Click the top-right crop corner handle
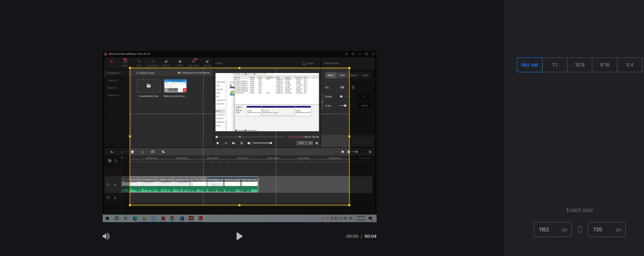 pos(349,68)
